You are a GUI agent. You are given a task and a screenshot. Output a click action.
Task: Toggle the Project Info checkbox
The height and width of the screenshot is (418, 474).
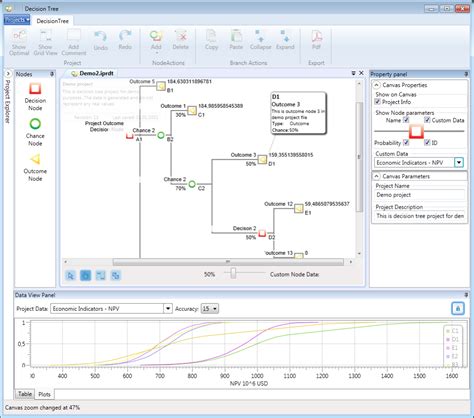[x=378, y=102]
